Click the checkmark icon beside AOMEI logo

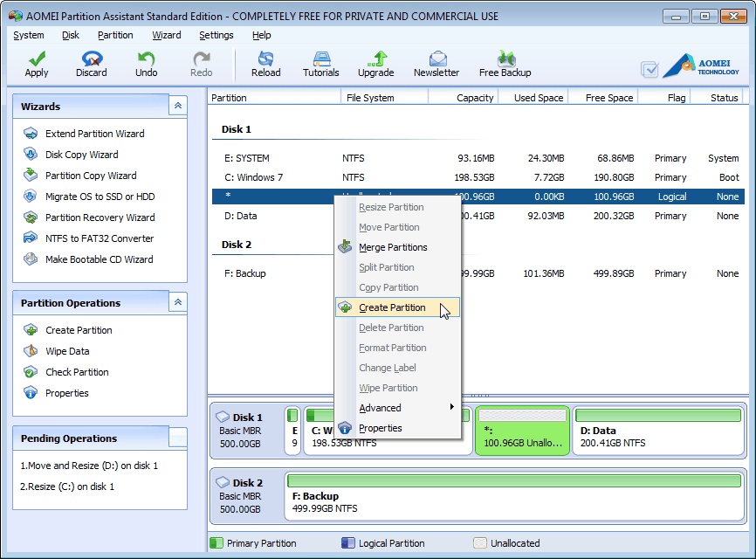(649, 69)
